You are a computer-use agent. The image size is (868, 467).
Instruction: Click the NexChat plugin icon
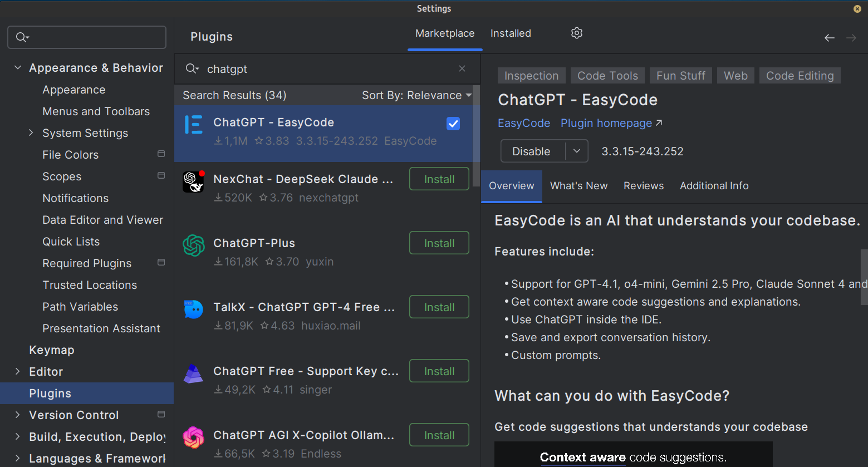pyautogui.click(x=194, y=181)
